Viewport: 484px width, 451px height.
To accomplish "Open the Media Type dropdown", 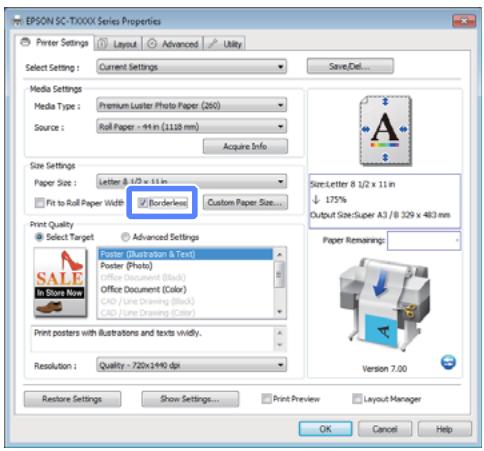I will (x=192, y=106).
